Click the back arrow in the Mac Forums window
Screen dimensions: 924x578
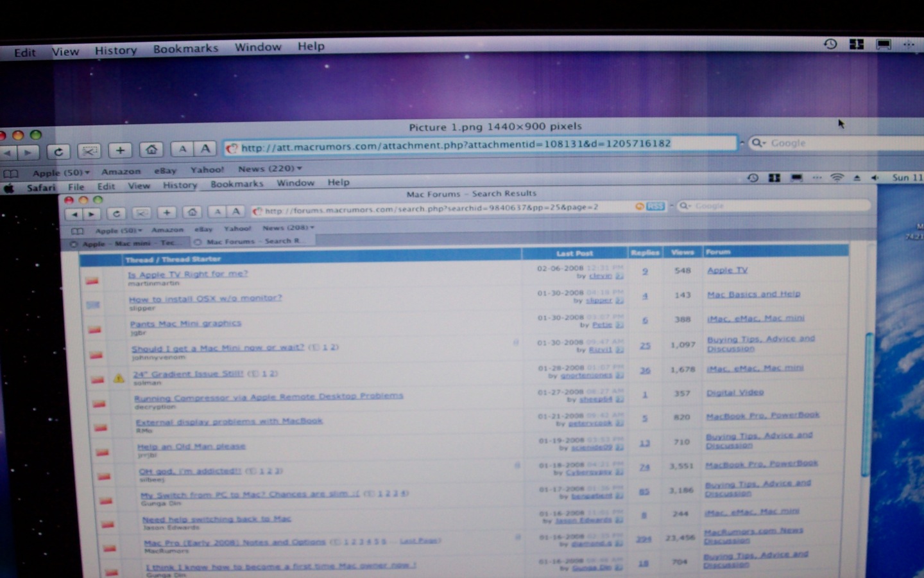[74, 214]
